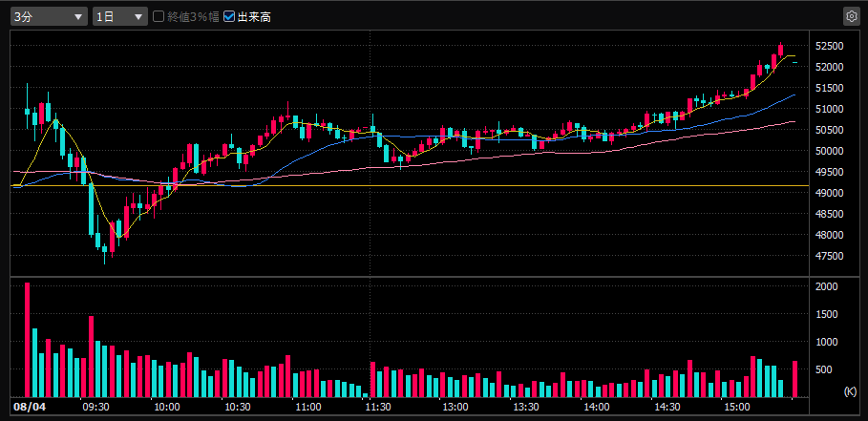Click the 10:00 time axis label
Screen dimensions: 868x421
[166, 408]
